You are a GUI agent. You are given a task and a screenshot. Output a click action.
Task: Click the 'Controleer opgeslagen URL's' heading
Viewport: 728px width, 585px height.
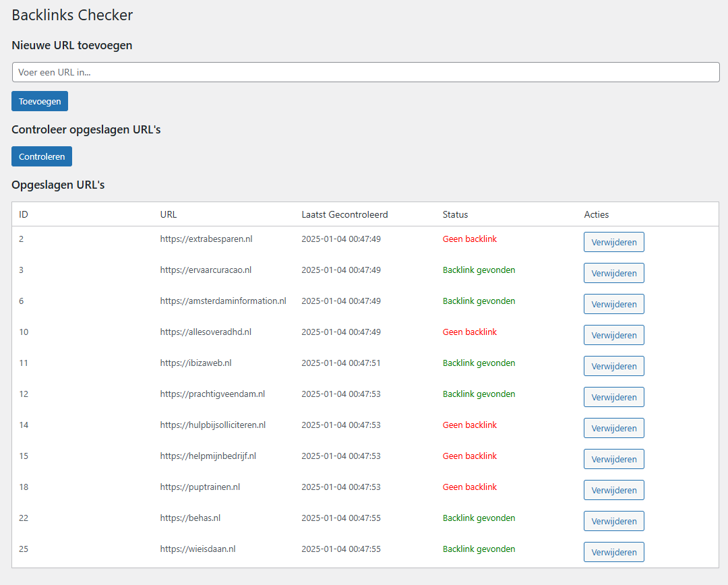point(86,129)
